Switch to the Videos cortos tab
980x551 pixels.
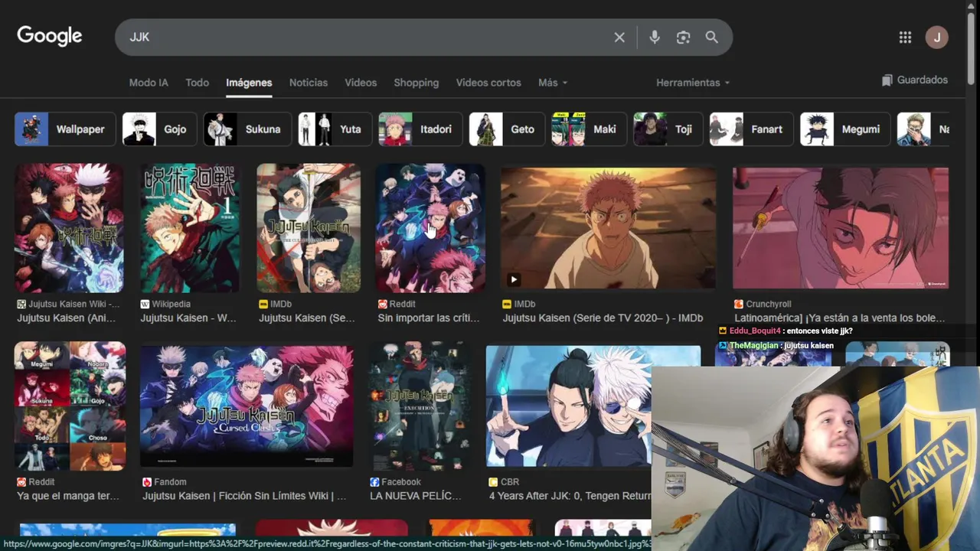pos(488,83)
